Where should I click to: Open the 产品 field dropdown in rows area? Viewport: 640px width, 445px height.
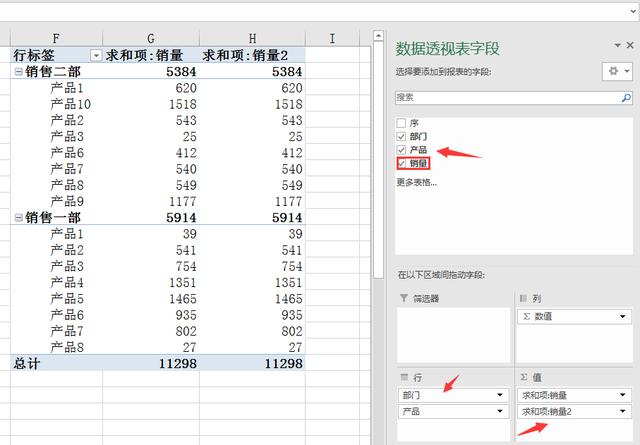500,411
